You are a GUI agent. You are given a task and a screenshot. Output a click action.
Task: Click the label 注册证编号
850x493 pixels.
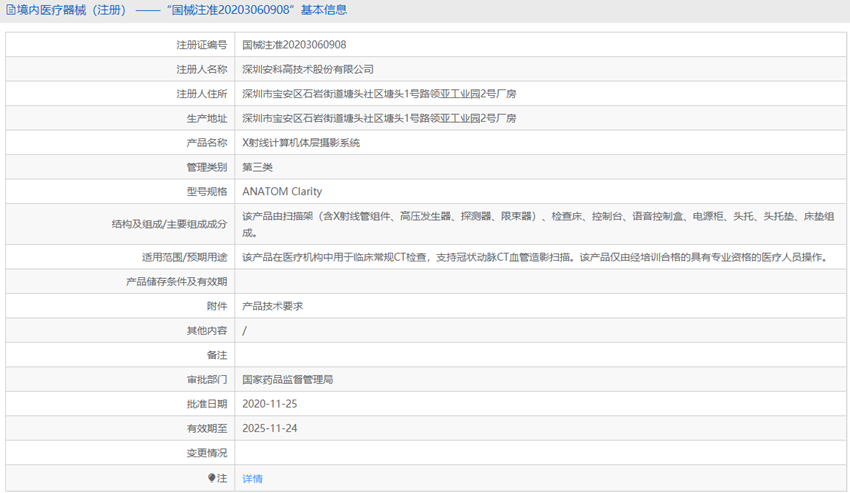pos(202,45)
